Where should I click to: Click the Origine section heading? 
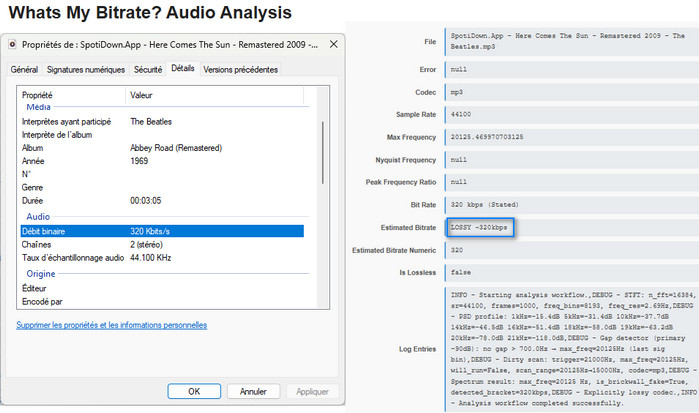[41, 274]
